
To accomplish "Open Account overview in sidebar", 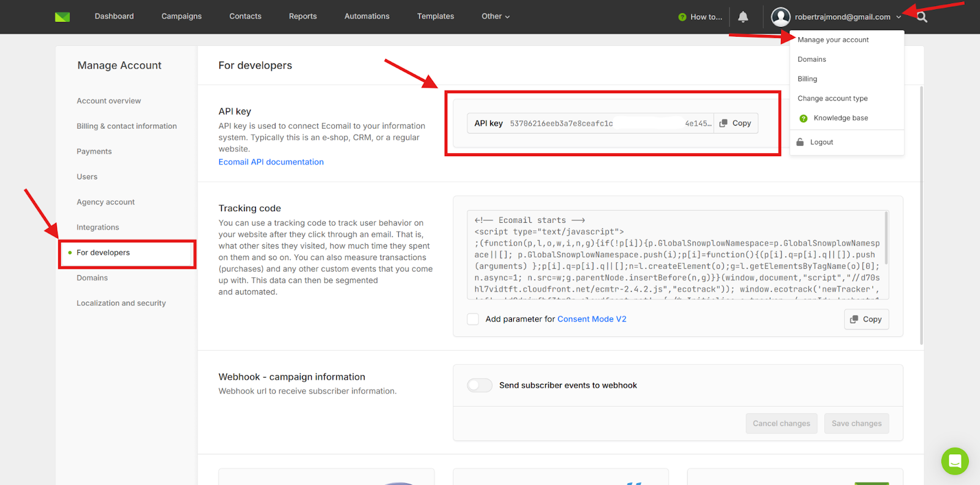I will coord(108,101).
